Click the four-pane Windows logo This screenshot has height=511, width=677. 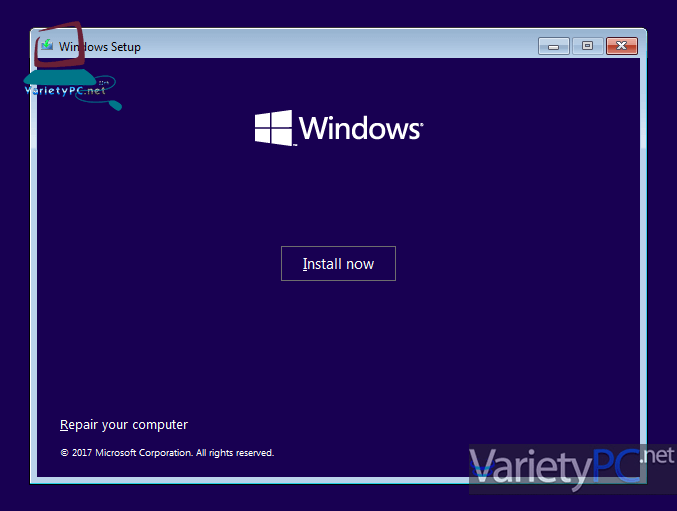[x=273, y=128]
